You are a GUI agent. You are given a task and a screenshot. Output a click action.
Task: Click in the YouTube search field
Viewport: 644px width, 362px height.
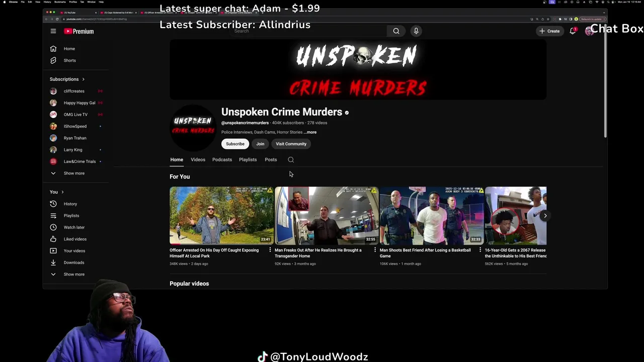point(308,31)
